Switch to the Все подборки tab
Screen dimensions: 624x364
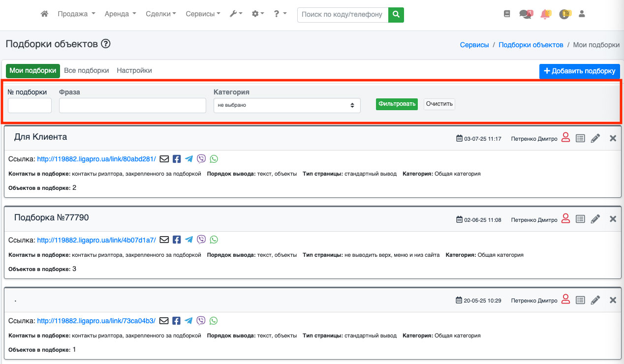[87, 70]
